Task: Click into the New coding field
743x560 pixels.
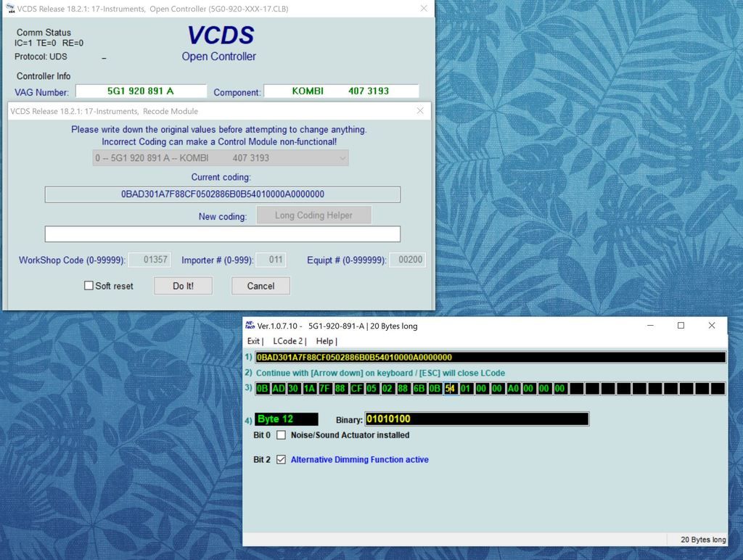Action: click(x=223, y=234)
